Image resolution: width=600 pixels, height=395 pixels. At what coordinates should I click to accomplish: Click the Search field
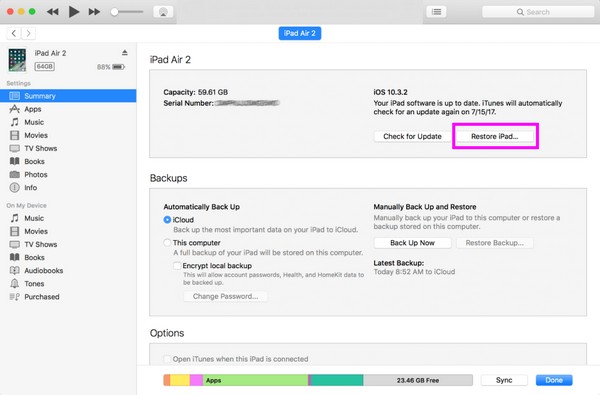[x=538, y=12]
